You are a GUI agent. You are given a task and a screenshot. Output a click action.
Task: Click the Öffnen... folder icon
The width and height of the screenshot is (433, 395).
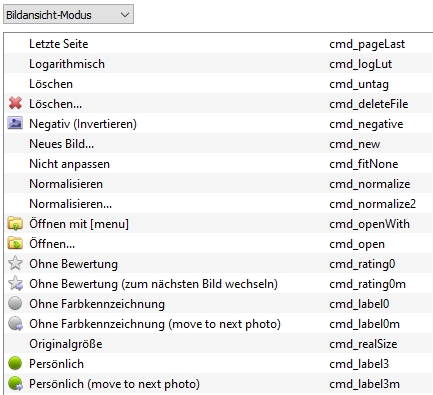coord(15,243)
